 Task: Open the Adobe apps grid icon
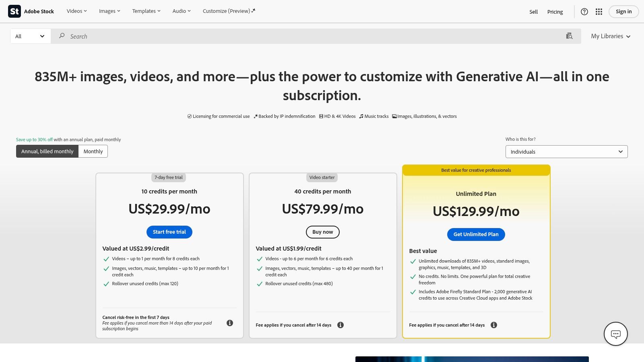pos(599,12)
